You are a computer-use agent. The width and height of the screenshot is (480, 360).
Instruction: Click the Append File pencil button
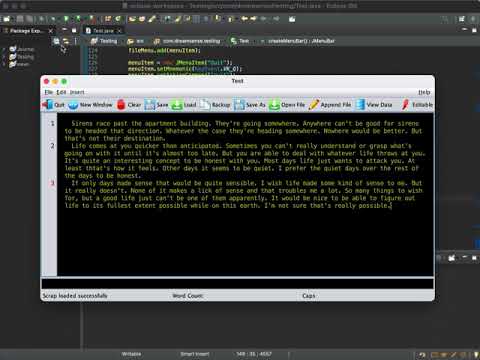tap(330, 105)
